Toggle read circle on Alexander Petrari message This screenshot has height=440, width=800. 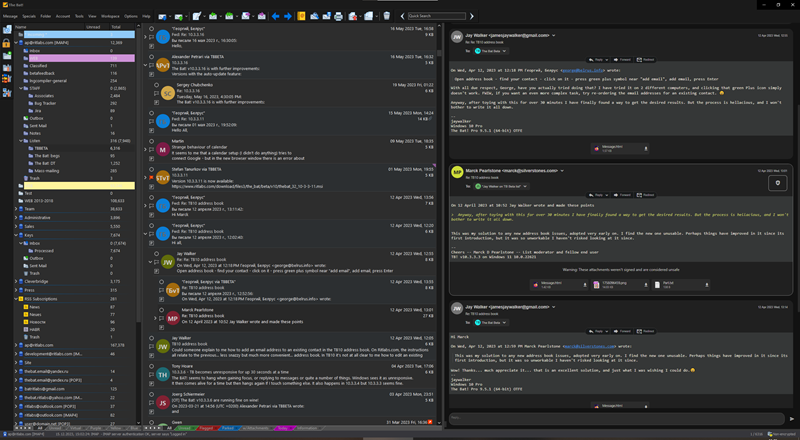(x=152, y=57)
